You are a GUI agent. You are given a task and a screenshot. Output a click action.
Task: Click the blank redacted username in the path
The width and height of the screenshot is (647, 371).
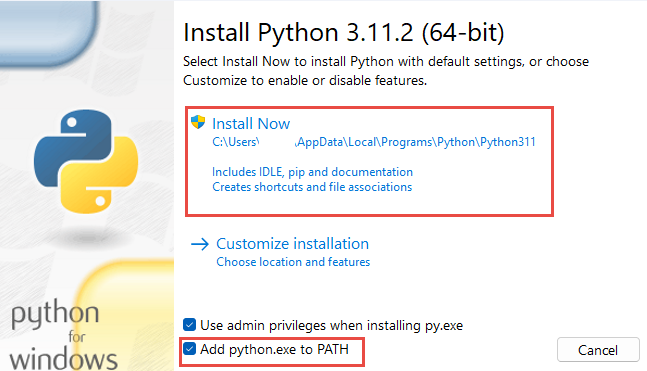[x=277, y=142]
